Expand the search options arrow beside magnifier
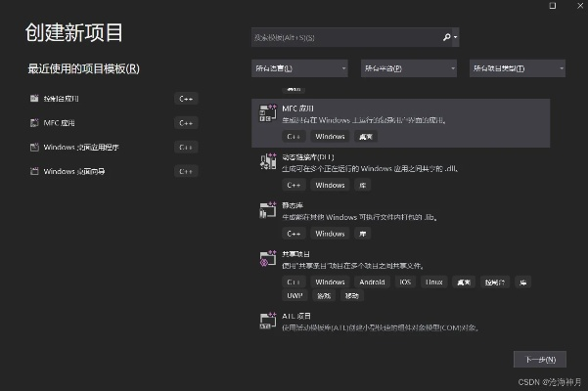This screenshot has height=391, width=588. pos(455,37)
